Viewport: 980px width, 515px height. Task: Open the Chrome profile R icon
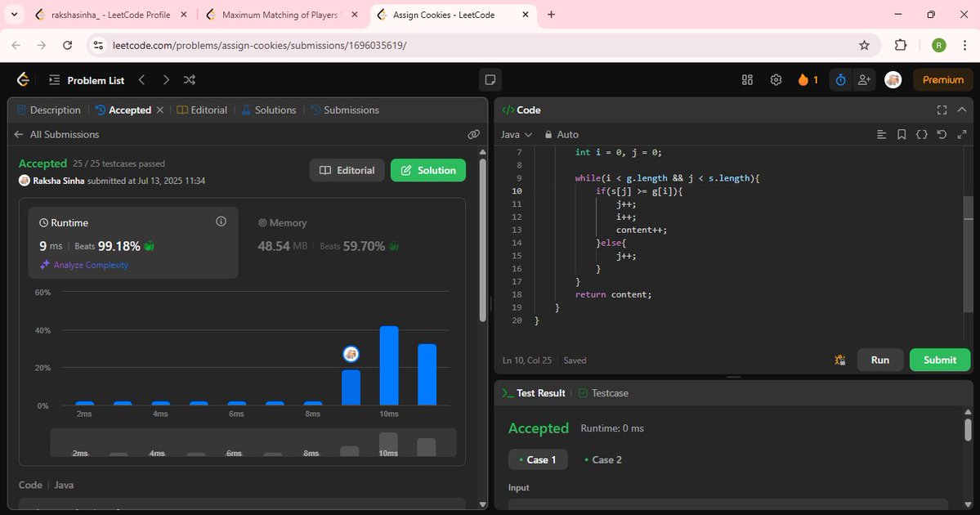click(939, 45)
